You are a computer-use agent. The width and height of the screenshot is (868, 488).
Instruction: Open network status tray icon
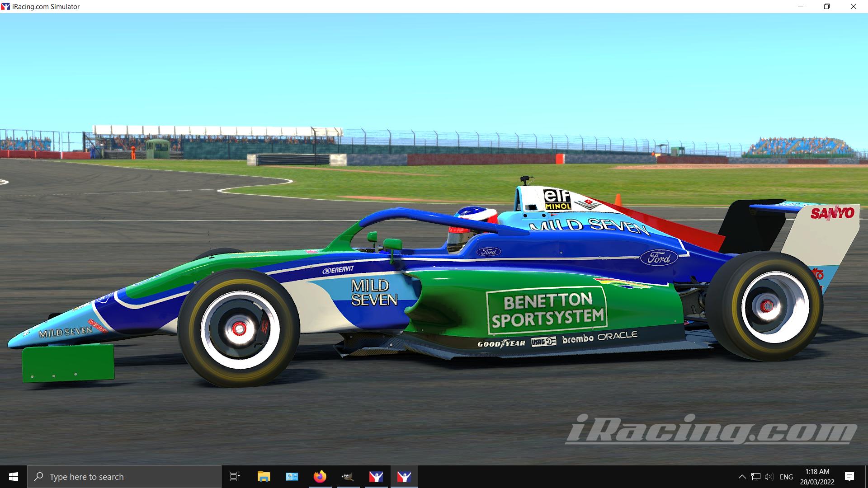coord(756,477)
